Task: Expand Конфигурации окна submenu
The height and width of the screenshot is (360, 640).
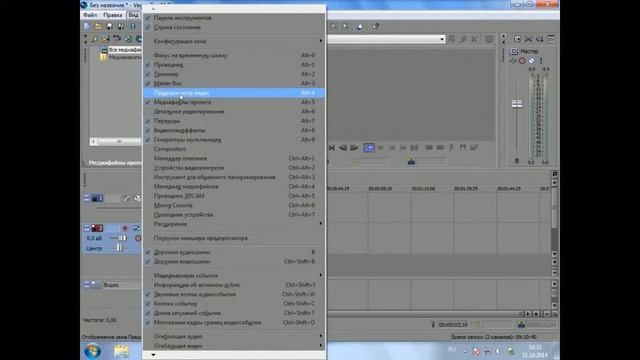Action: (x=235, y=41)
